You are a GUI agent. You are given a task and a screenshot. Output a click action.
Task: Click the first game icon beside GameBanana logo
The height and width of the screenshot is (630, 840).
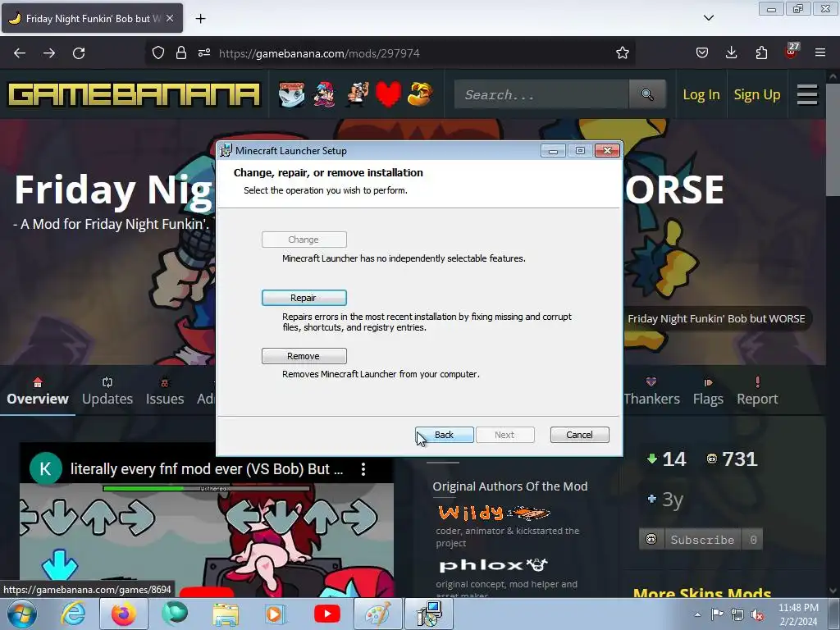point(292,94)
